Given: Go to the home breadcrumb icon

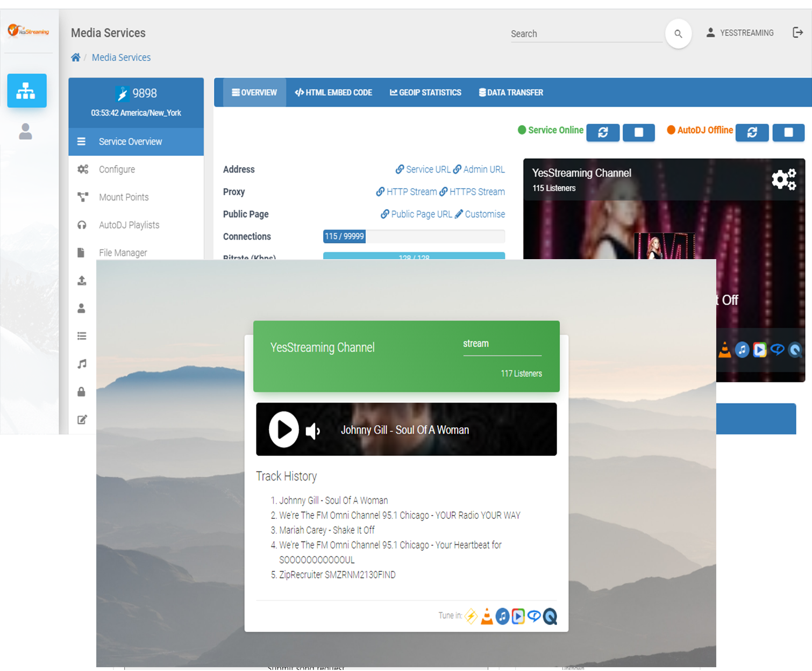Looking at the screenshot, I should [76, 58].
